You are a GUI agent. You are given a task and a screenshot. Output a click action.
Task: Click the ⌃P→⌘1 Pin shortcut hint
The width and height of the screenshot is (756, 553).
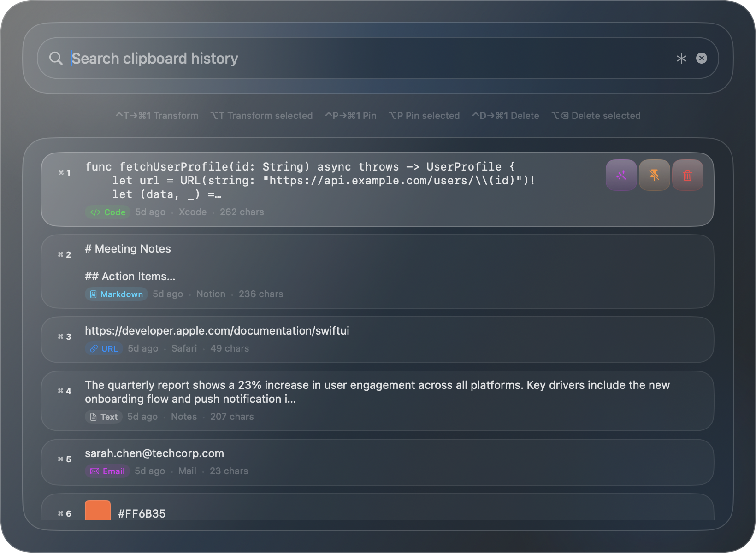tap(351, 116)
